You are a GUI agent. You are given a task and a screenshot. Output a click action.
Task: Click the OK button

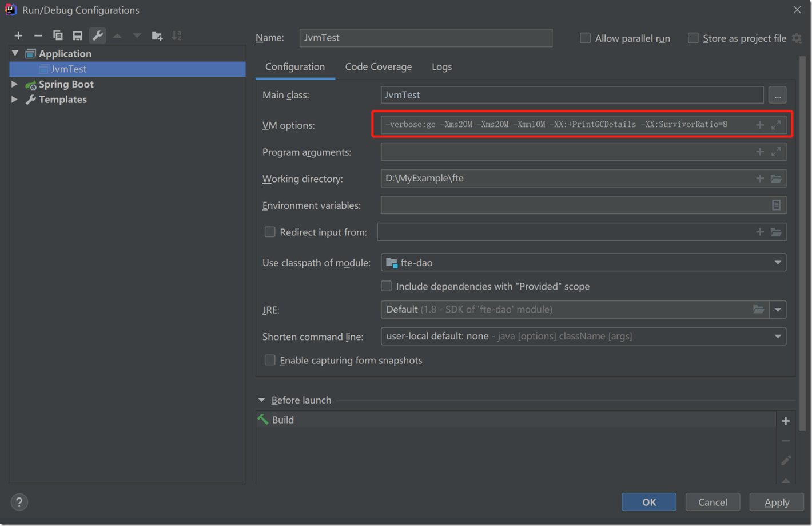[x=649, y=502]
